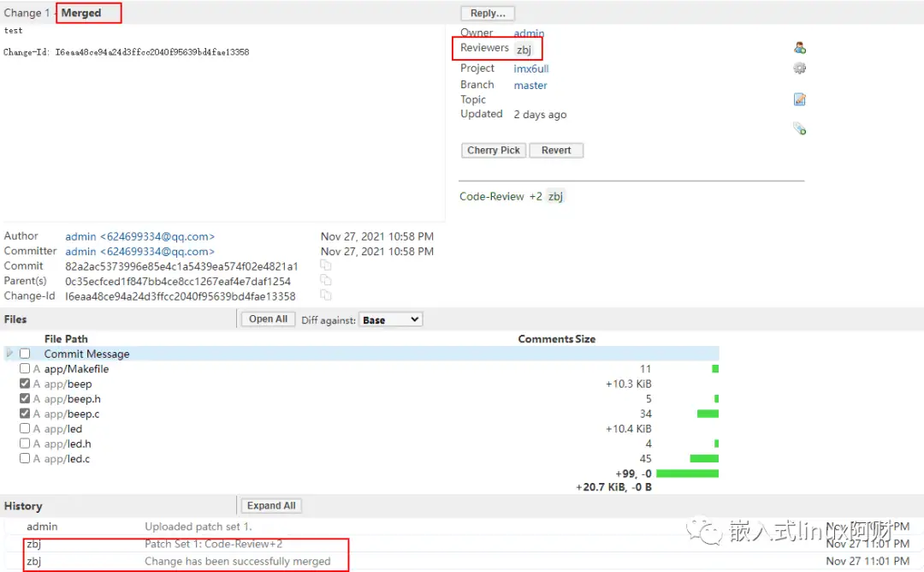Image resolution: width=924 pixels, height=572 pixels.
Task: Click the Reply... button
Action: coord(488,13)
